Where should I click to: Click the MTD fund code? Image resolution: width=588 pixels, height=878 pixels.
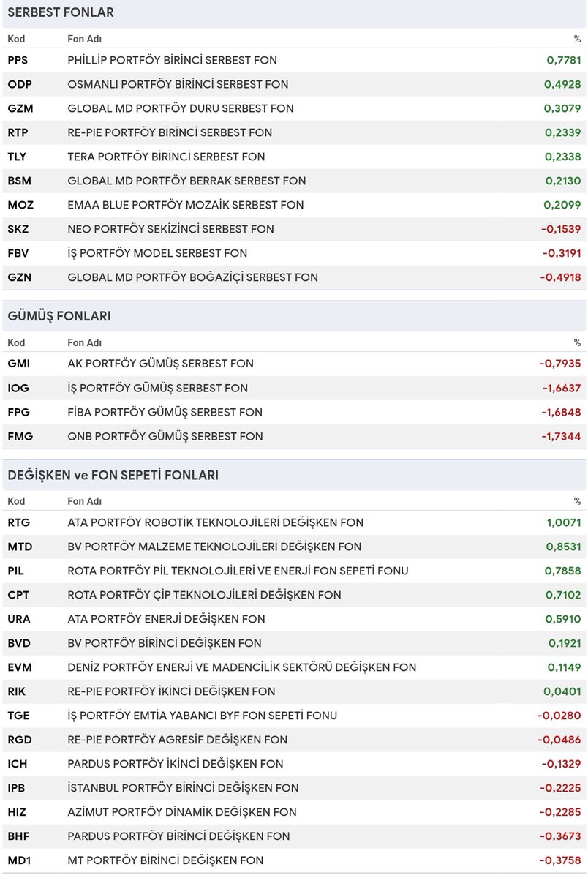20,547
